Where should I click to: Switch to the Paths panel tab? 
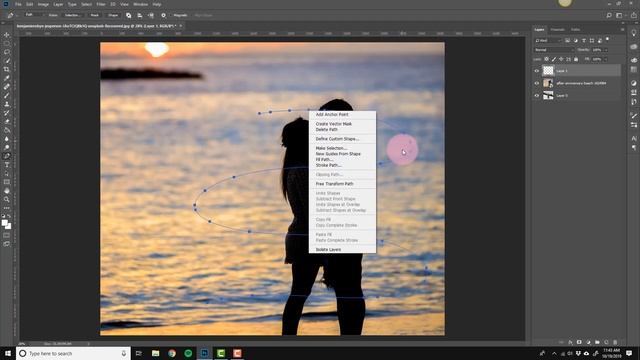point(576,29)
